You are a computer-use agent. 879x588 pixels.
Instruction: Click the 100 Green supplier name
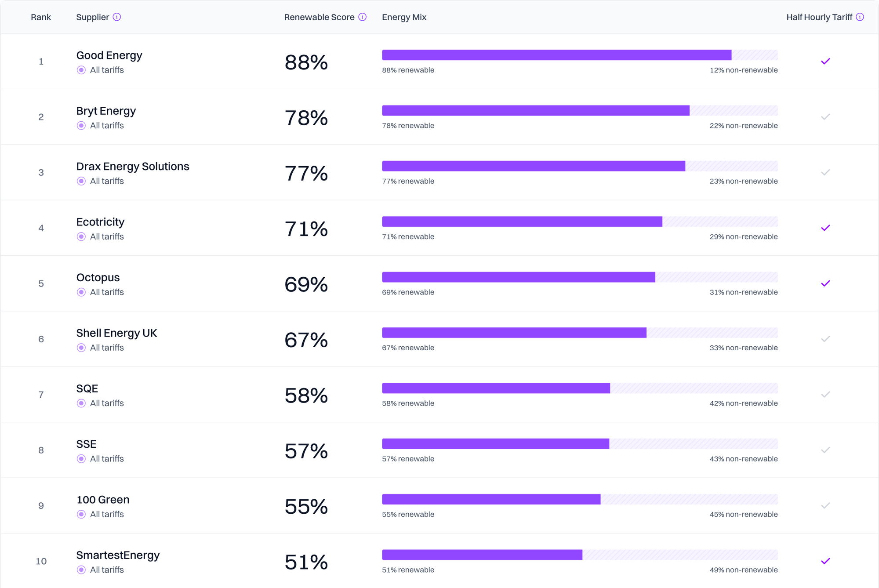[103, 500]
